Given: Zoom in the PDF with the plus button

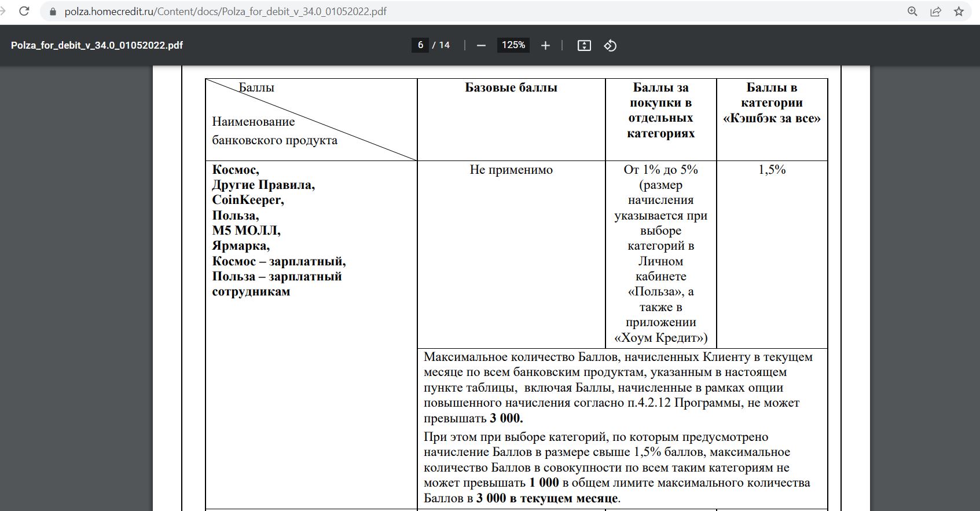Looking at the screenshot, I should point(545,45).
